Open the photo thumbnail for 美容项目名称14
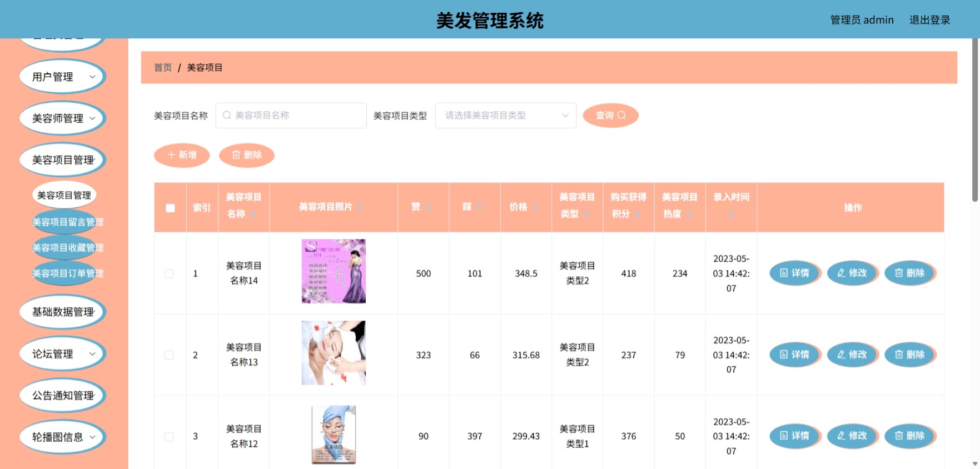The height and width of the screenshot is (469, 980). click(334, 271)
